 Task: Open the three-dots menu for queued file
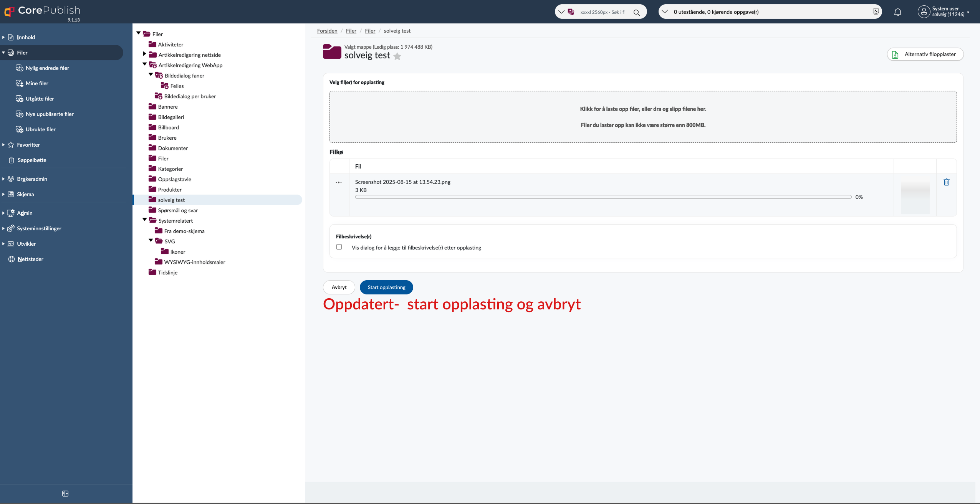[339, 182]
